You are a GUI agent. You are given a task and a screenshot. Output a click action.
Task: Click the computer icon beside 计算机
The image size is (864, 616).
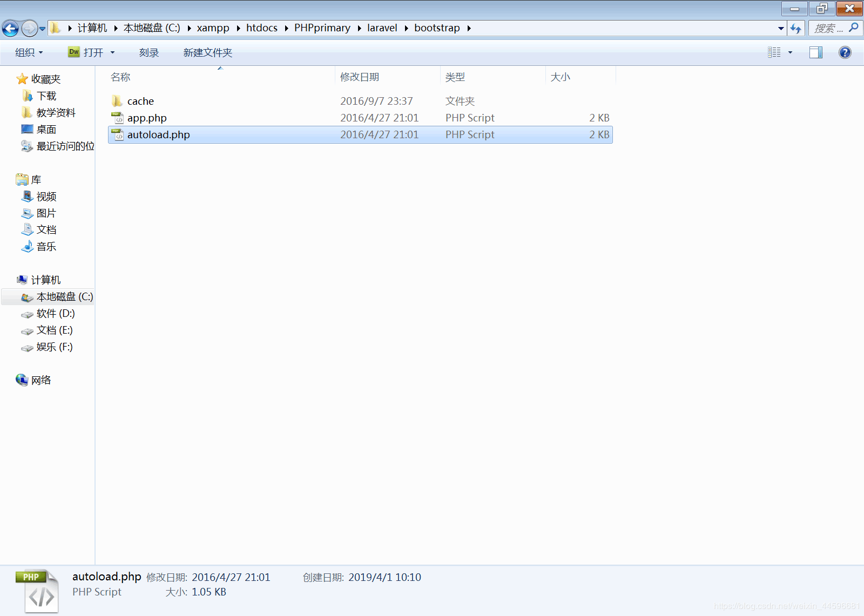(x=22, y=280)
